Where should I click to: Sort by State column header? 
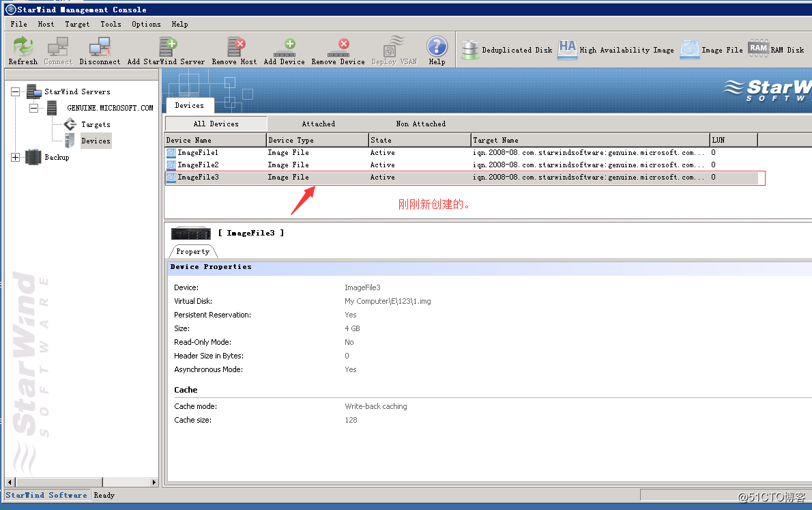click(420, 140)
